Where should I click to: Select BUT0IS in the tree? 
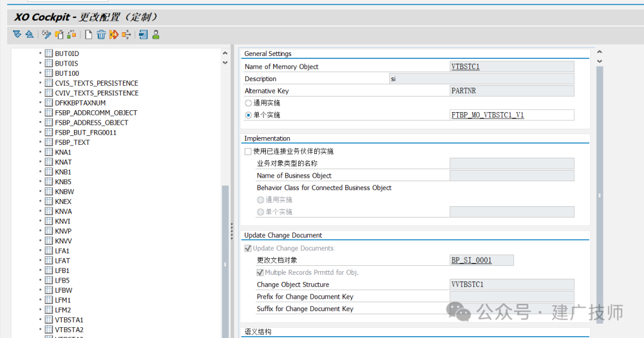click(x=67, y=63)
